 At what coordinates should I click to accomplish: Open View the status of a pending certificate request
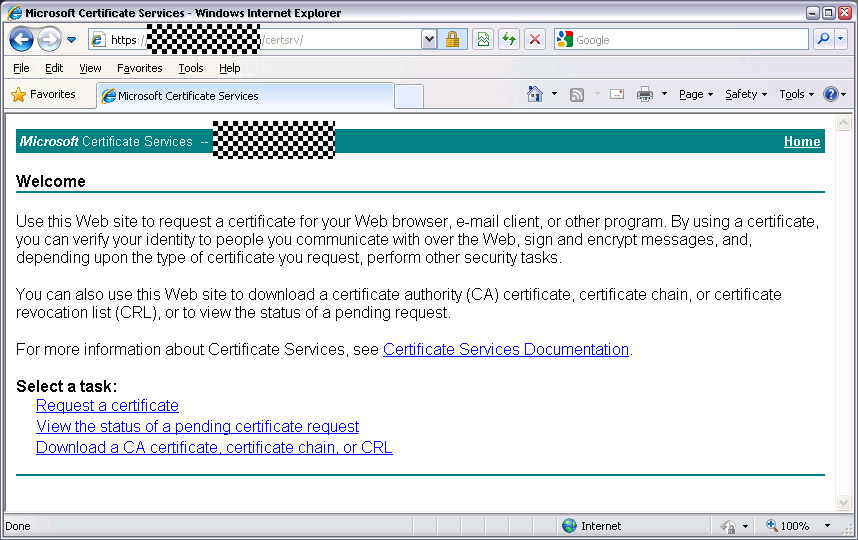pos(198,426)
